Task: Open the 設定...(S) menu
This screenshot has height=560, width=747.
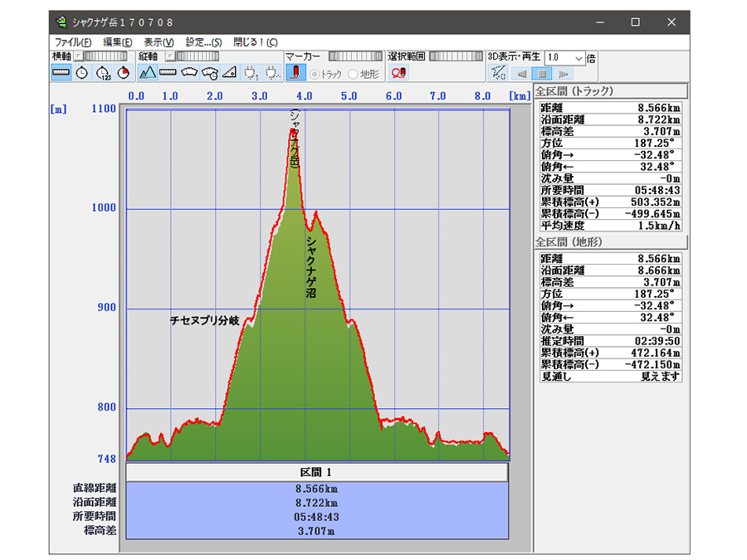Action: 204,42
